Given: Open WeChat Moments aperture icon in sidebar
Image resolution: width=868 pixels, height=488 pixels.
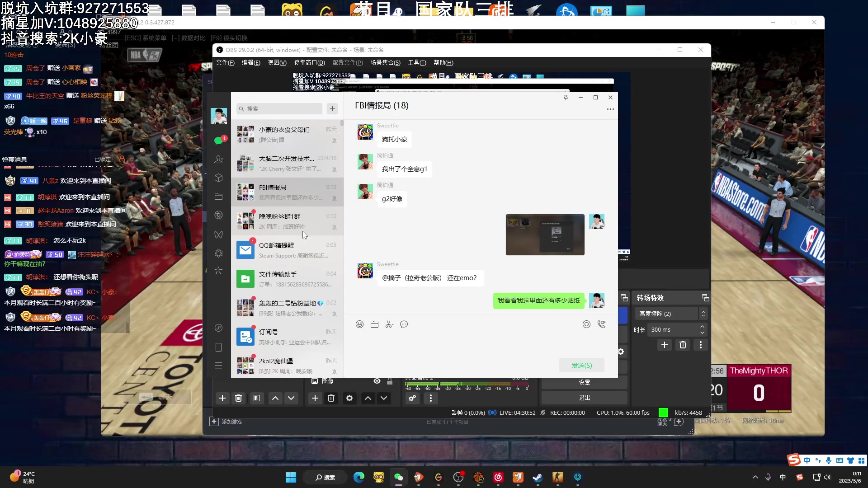Looking at the screenshot, I should [219, 215].
